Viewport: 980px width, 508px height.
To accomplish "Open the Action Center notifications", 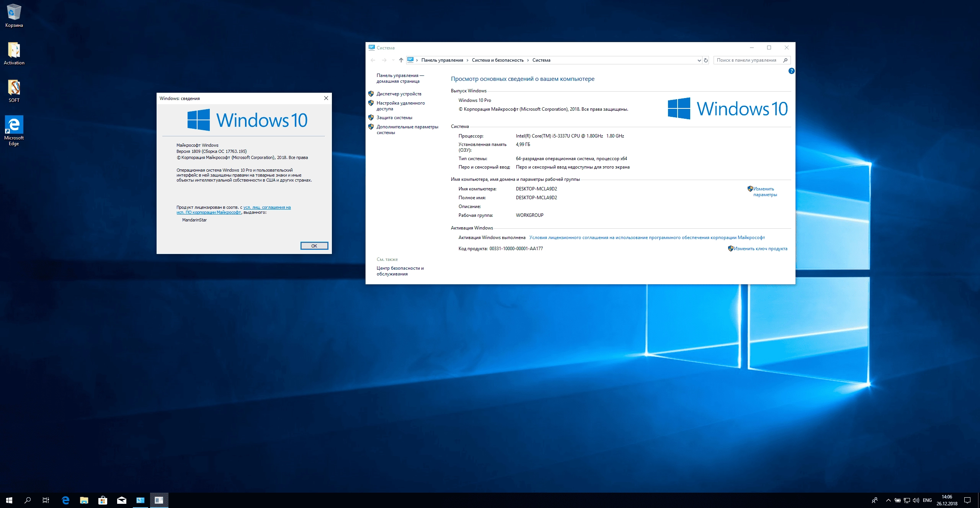I will coord(967,500).
